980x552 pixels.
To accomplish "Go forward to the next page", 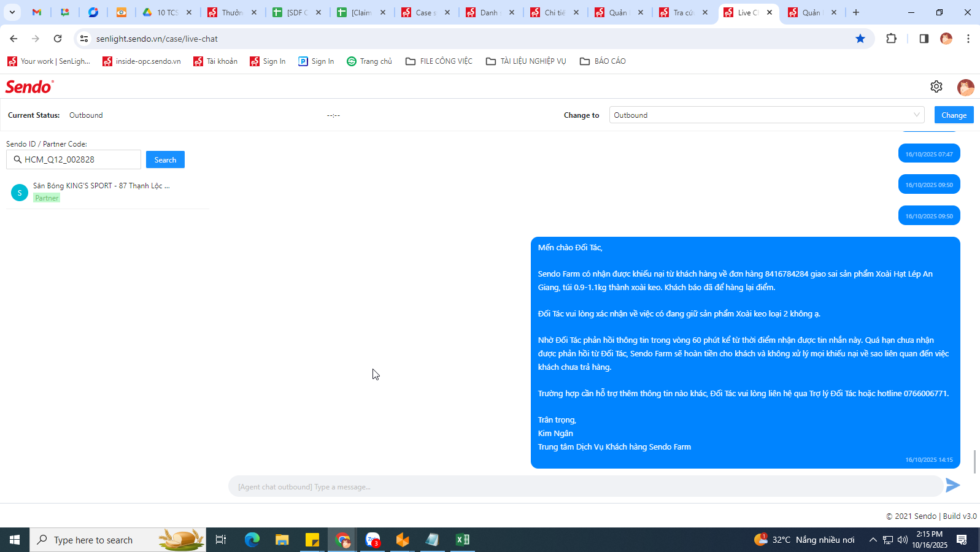I will [36, 39].
